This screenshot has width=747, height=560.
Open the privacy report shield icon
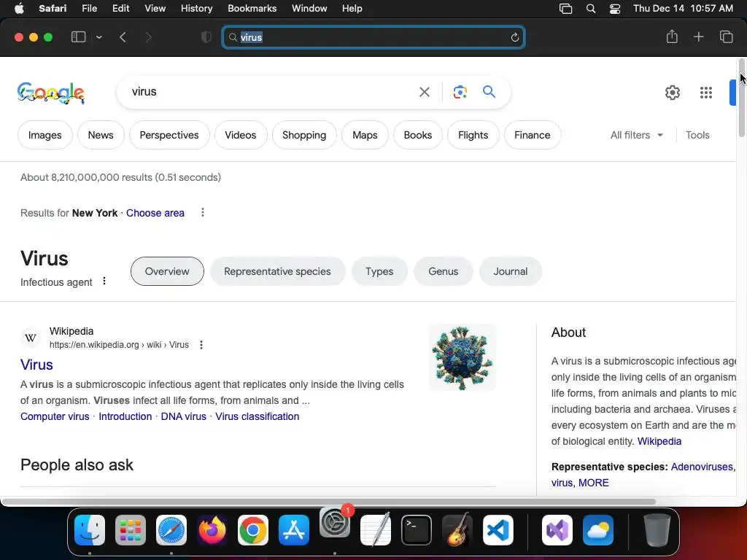[x=206, y=37]
